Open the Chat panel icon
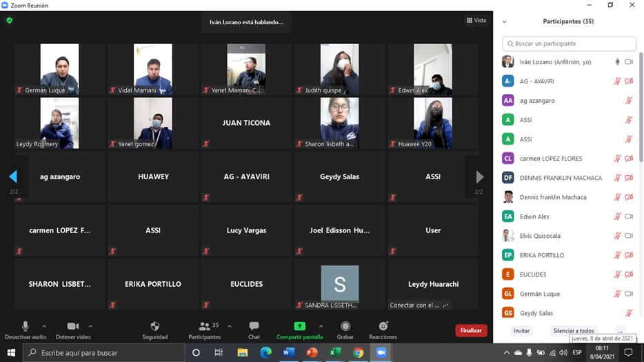This screenshot has width=644, height=362. click(x=254, y=326)
